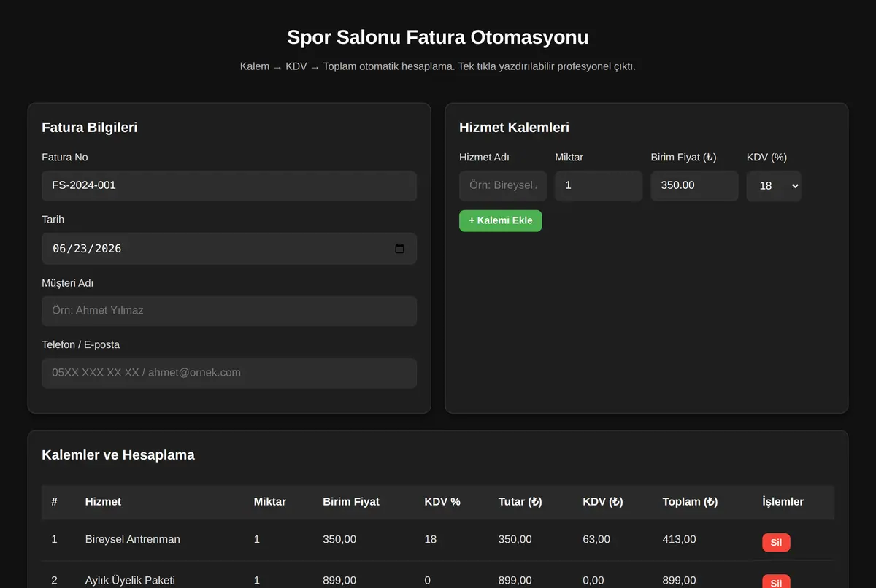Image resolution: width=876 pixels, height=588 pixels.
Task: Remove the Aylık Üyelik Paketi row with Sil
Action: (x=776, y=582)
